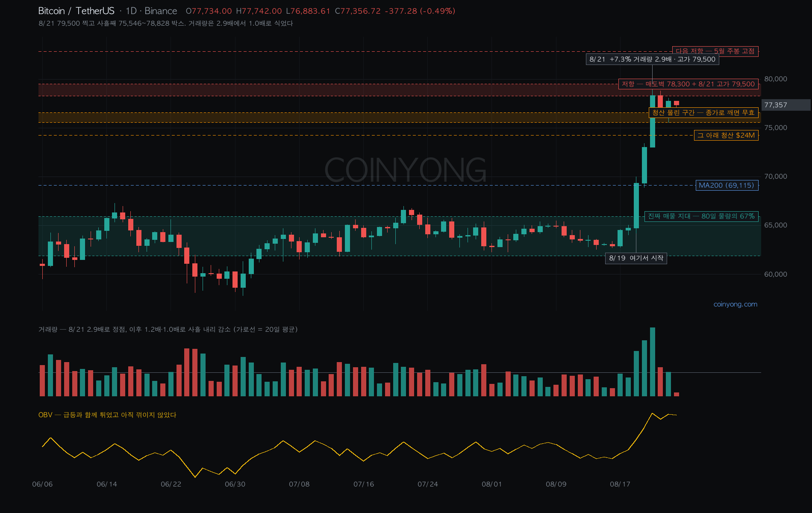Click the 거래량 volume panel caption
The height and width of the screenshot is (513, 812).
168,330
